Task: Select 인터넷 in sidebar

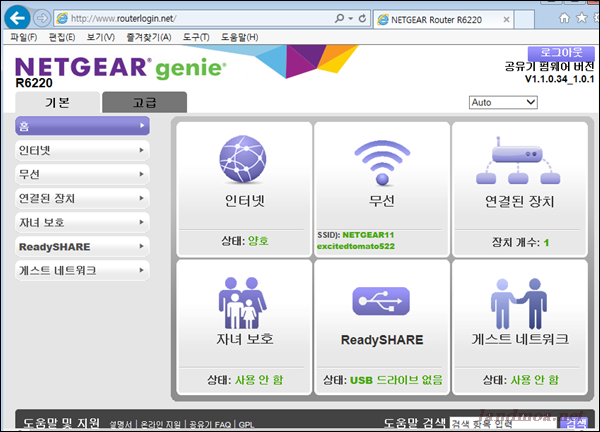Action: (x=82, y=150)
